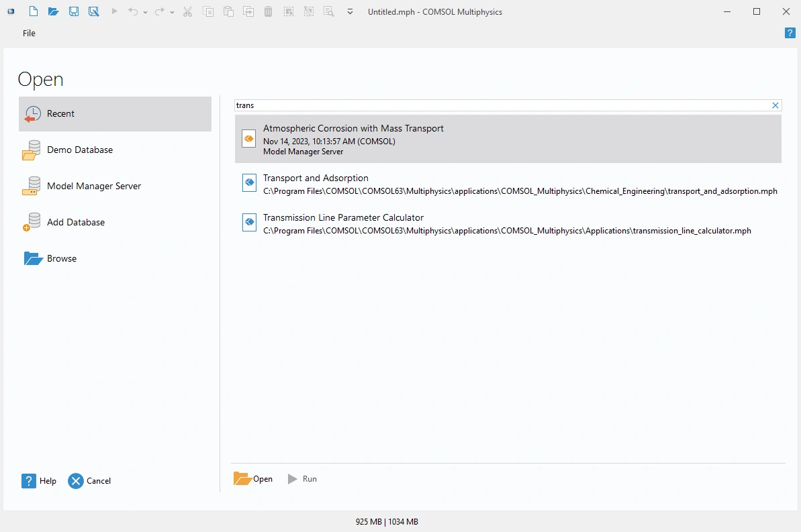Expand the redo history dropdown arrow
This screenshot has height=532, width=801.
[172, 12]
